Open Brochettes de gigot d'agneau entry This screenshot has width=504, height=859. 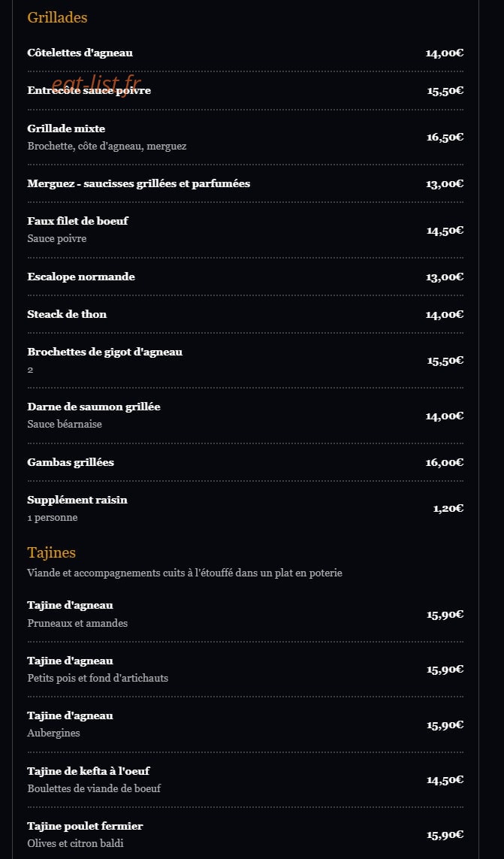pyautogui.click(x=246, y=361)
